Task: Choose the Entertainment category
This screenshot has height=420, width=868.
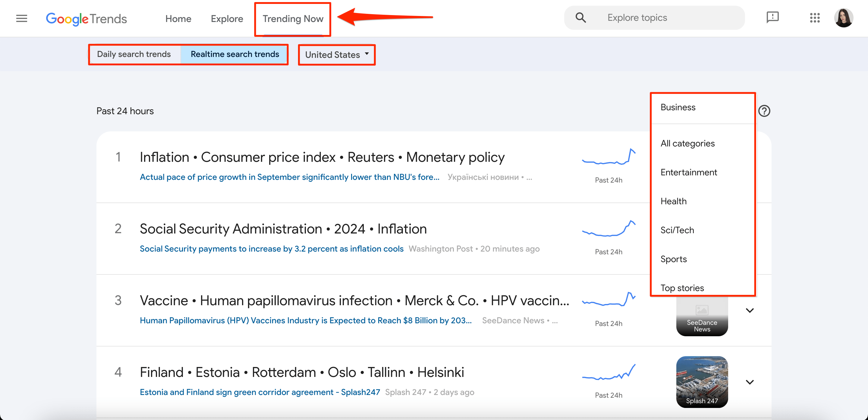Action: point(703,172)
